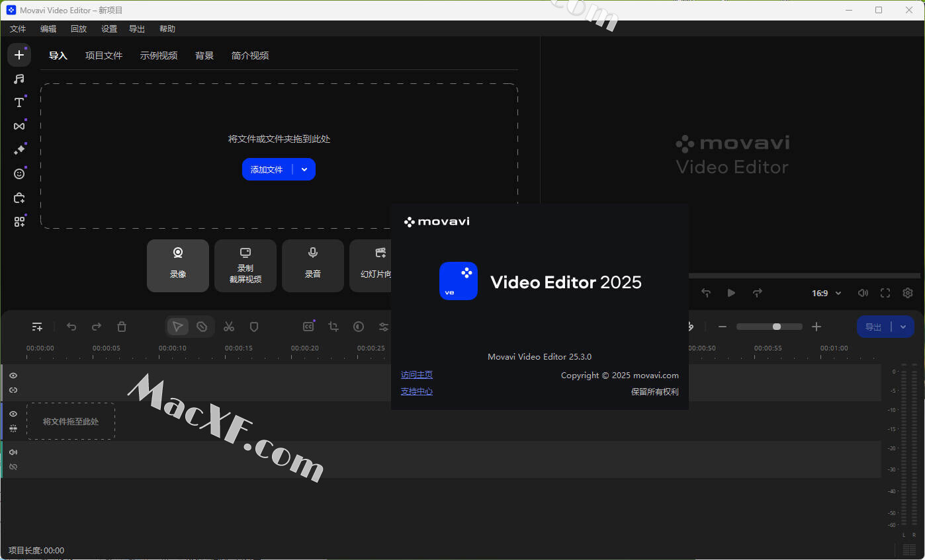Image resolution: width=925 pixels, height=560 pixels.
Task: Enable the Select arrow tool mode
Action: [x=177, y=327]
